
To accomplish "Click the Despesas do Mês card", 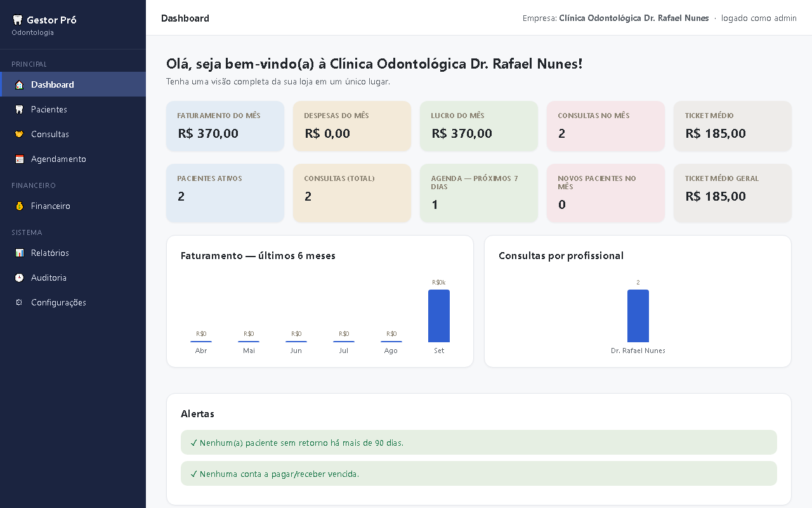I will pyautogui.click(x=352, y=126).
